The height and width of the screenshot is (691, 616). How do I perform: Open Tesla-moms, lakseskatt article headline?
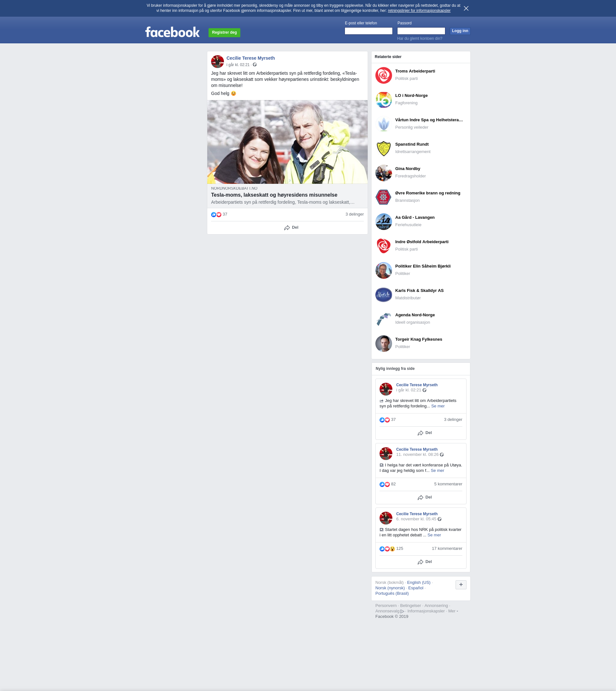274,195
